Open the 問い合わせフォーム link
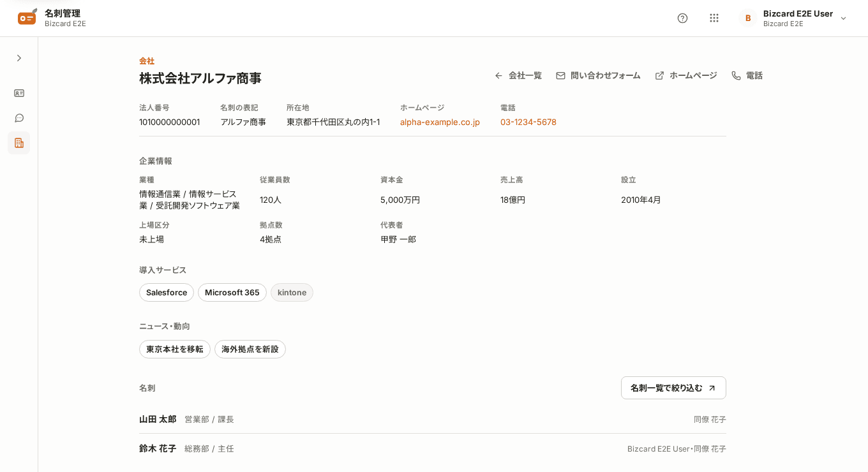The width and height of the screenshot is (868, 472). point(598,75)
